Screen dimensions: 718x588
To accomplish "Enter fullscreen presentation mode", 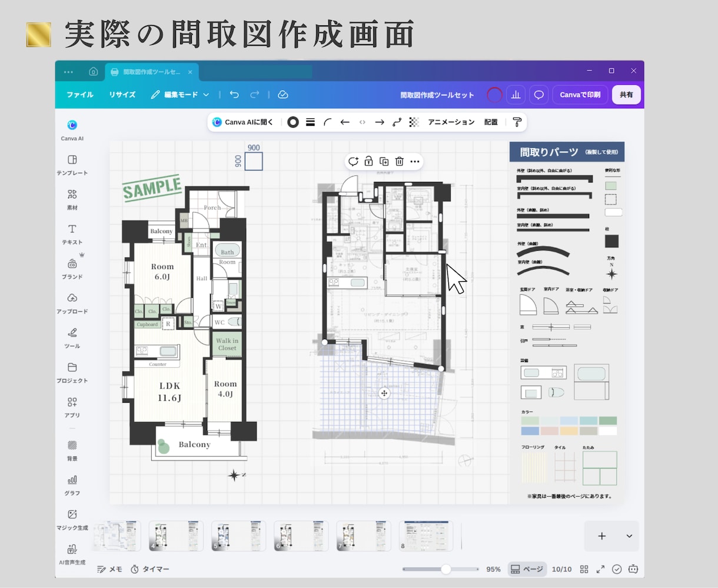I will 600,569.
